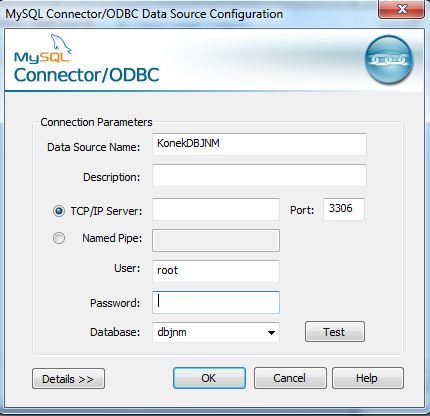
Task: Open Help for the ODBC configuration
Action: (368, 378)
